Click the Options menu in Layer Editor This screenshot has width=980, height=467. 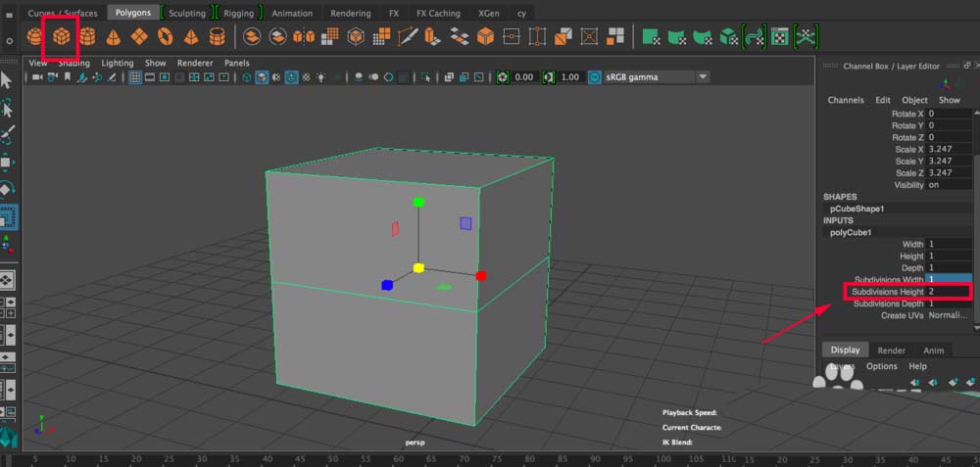click(x=882, y=366)
